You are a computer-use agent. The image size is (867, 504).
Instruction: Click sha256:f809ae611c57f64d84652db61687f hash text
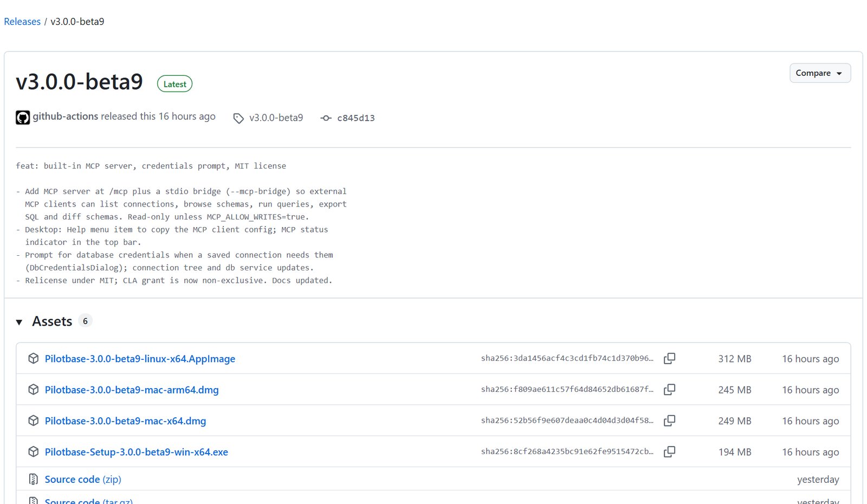pyautogui.click(x=567, y=389)
